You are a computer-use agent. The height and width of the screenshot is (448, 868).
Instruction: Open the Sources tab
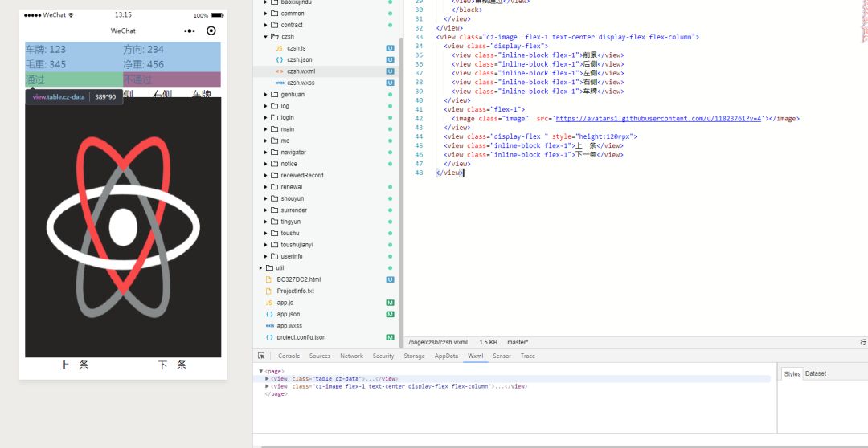(x=320, y=356)
